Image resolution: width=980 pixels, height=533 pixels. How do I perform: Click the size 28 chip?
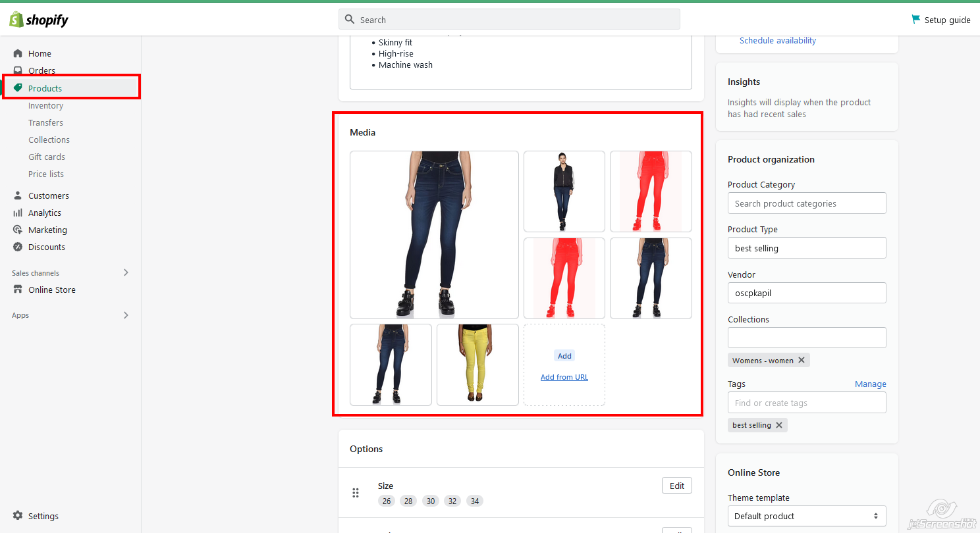click(408, 501)
